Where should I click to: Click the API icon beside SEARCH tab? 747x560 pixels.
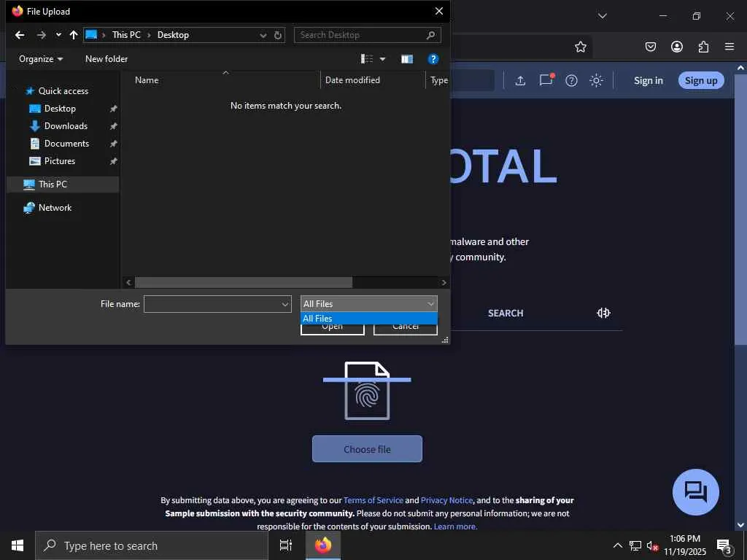603,313
